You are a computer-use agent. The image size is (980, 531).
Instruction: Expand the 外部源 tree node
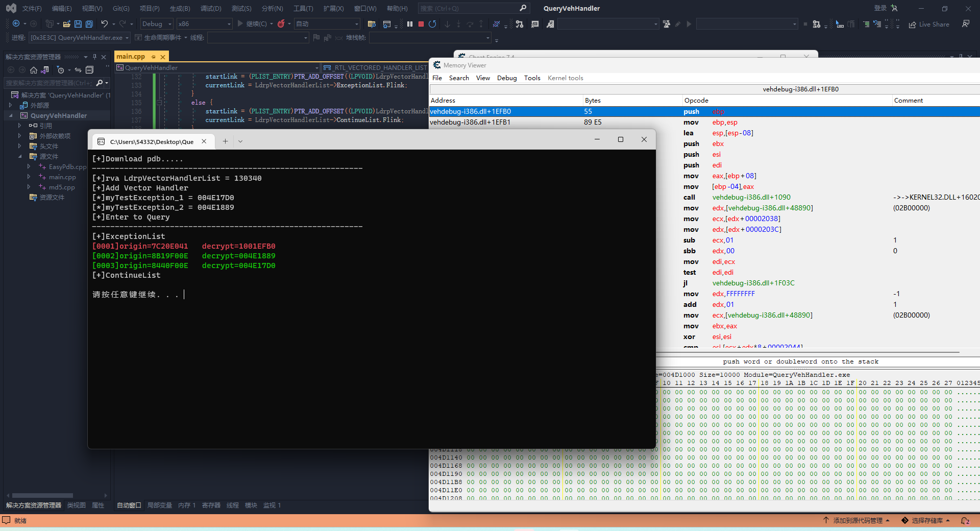(10, 105)
